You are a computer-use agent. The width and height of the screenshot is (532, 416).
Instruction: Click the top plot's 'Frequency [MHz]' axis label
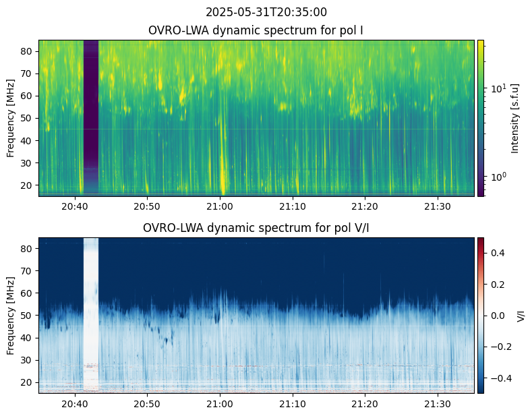[11, 118]
